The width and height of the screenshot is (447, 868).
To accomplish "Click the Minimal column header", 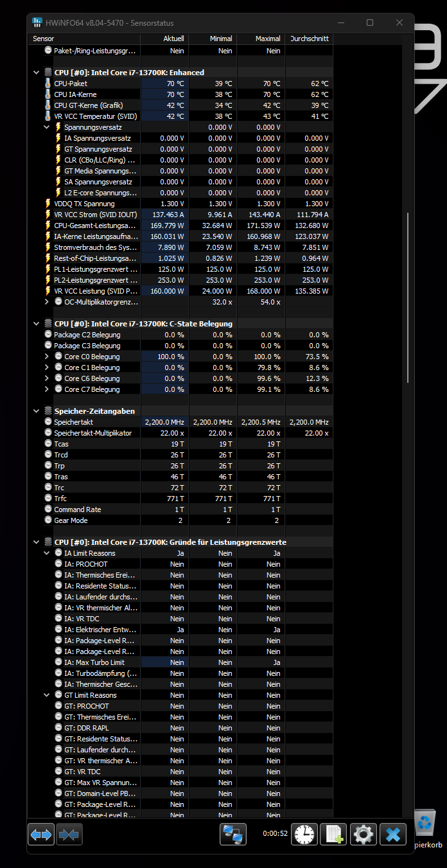I will click(213, 39).
